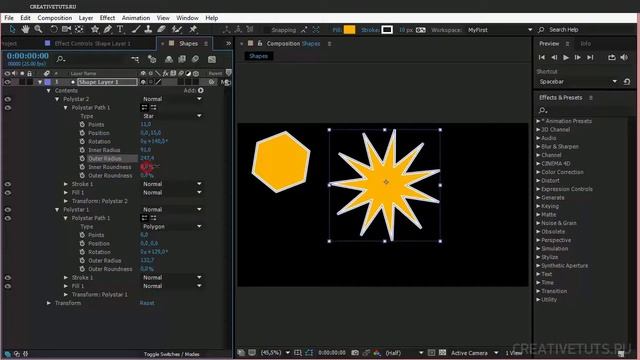This screenshot has width=640, height=360.
Task: Select the Unified Camera tool
Action: point(66,29)
